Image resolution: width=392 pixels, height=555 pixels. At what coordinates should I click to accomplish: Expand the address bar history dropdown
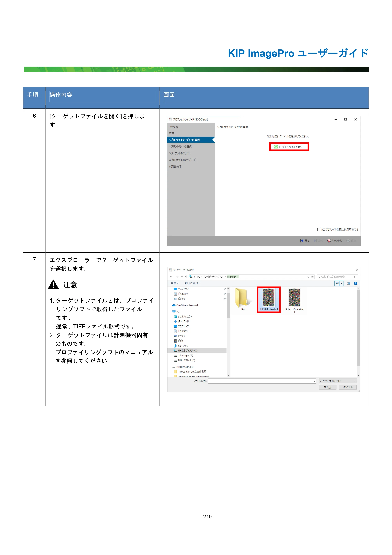tap(308, 277)
